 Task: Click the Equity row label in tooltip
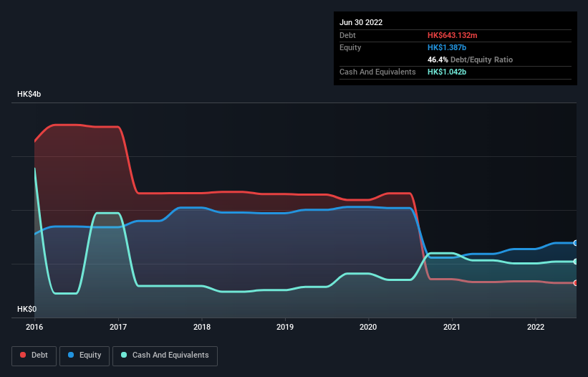[x=350, y=47]
